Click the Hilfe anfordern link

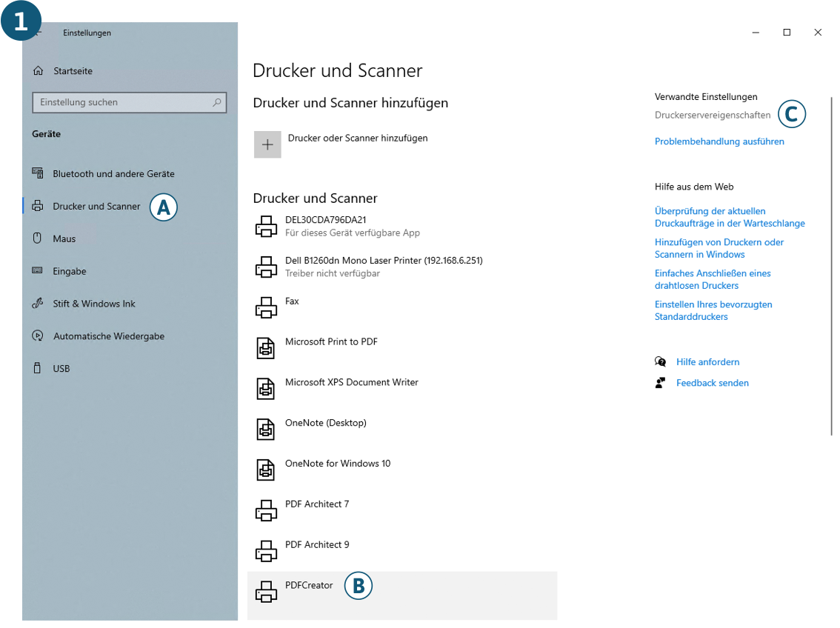pos(707,362)
